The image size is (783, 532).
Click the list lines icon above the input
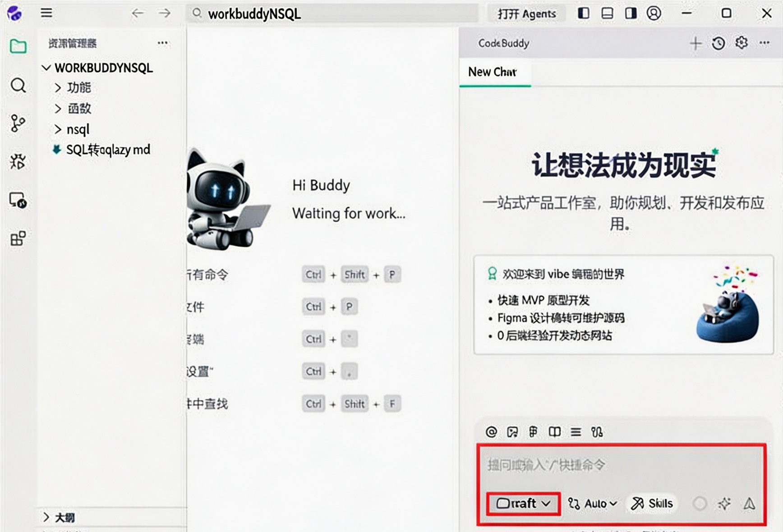tap(576, 432)
